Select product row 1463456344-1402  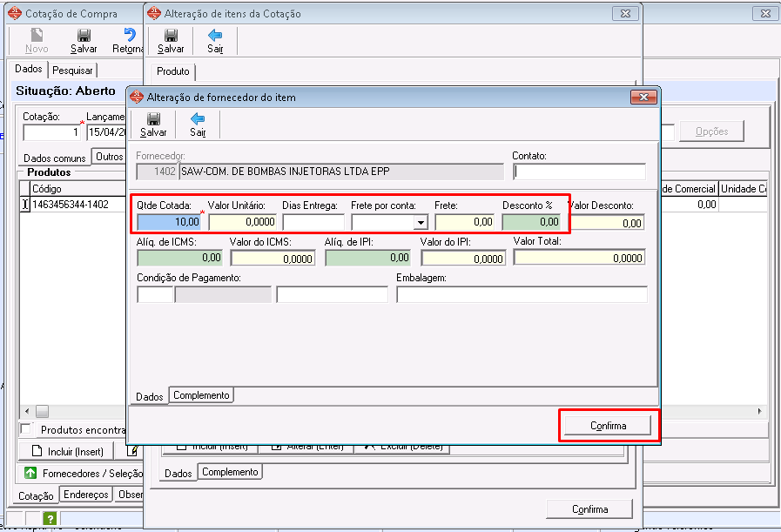[71, 205]
